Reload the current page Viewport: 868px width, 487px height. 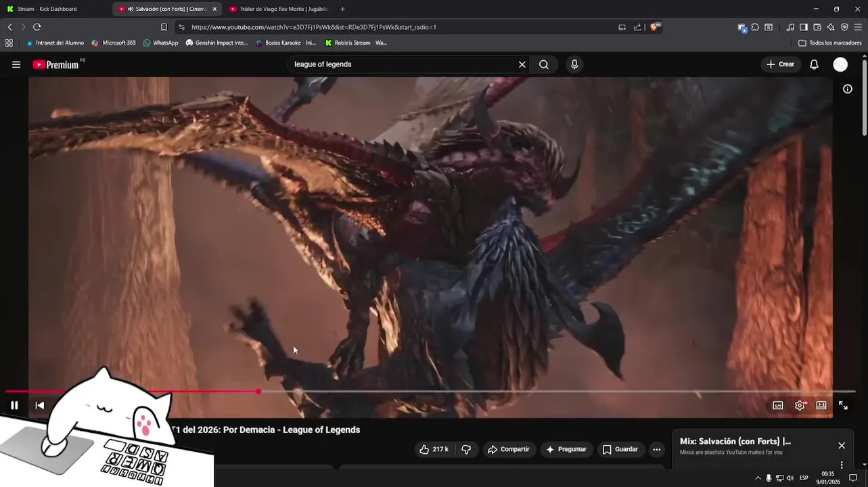[37, 27]
